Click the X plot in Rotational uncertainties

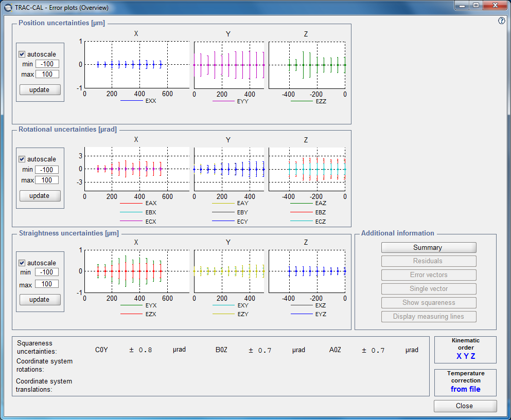137,169
